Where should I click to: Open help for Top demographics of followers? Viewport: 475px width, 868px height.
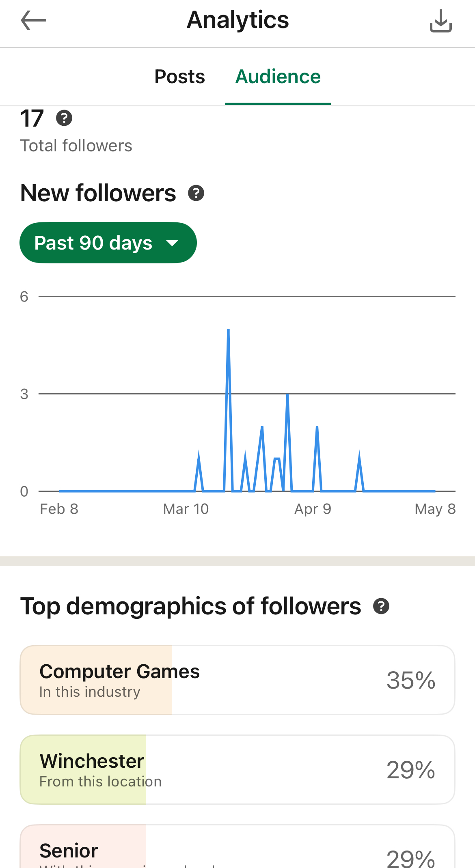[x=381, y=606]
